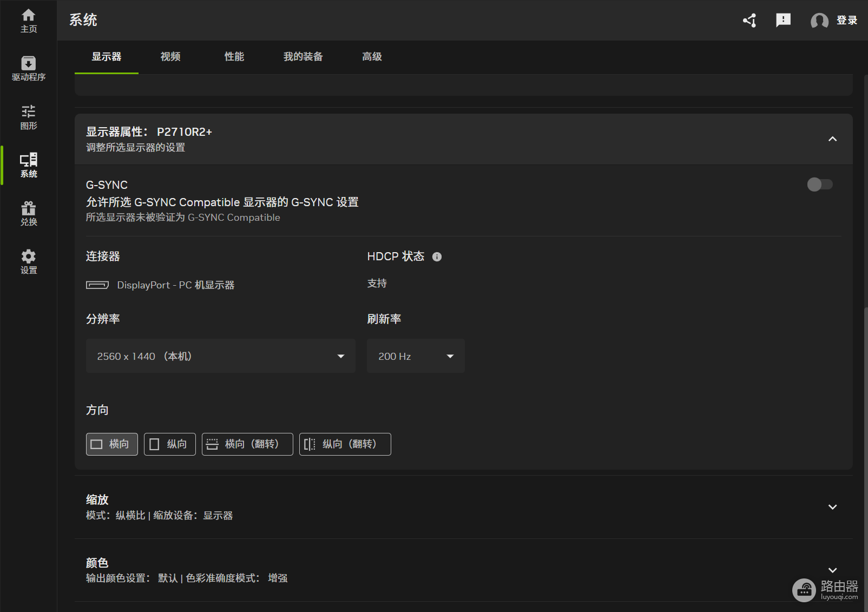Go to the 主页 home sidebar icon
This screenshot has height=612, width=868.
tap(29, 21)
